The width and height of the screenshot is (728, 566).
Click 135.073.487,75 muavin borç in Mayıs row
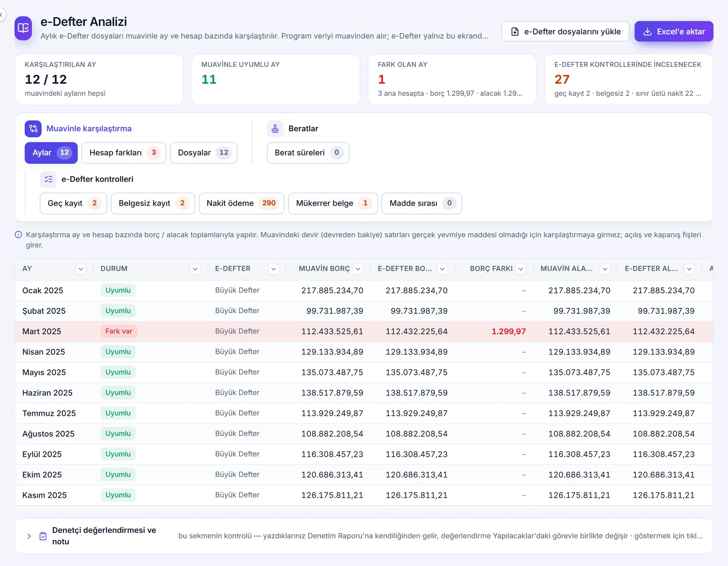pyautogui.click(x=332, y=372)
